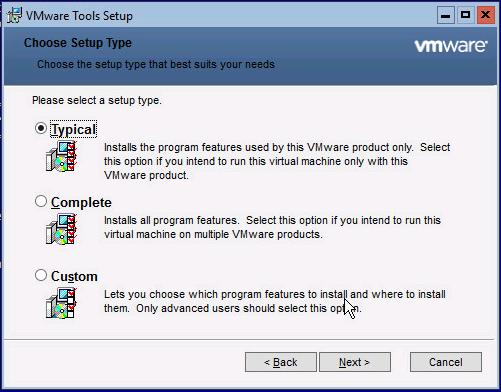Click the VMware Tools Setup installer title icon
Viewport: 501px width, 392px height.
pyautogui.click(x=15, y=15)
